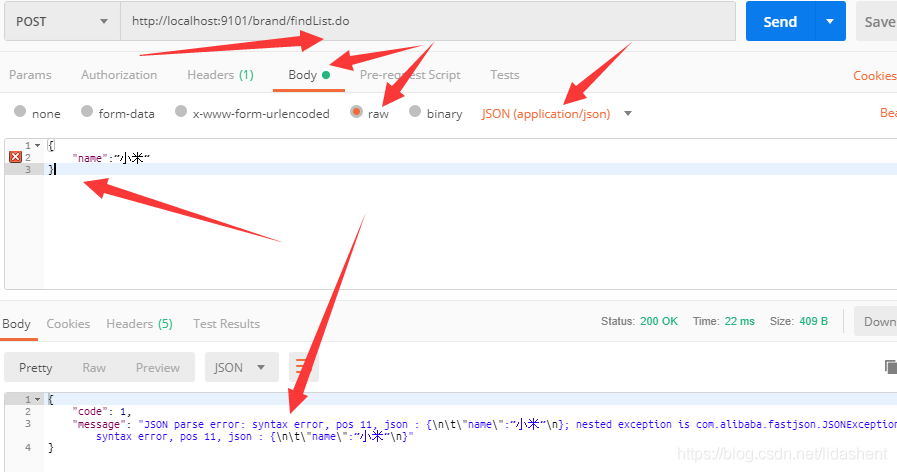Select the raw body type
The height and width of the screenshot is (472, 897).
coord(356,112)
